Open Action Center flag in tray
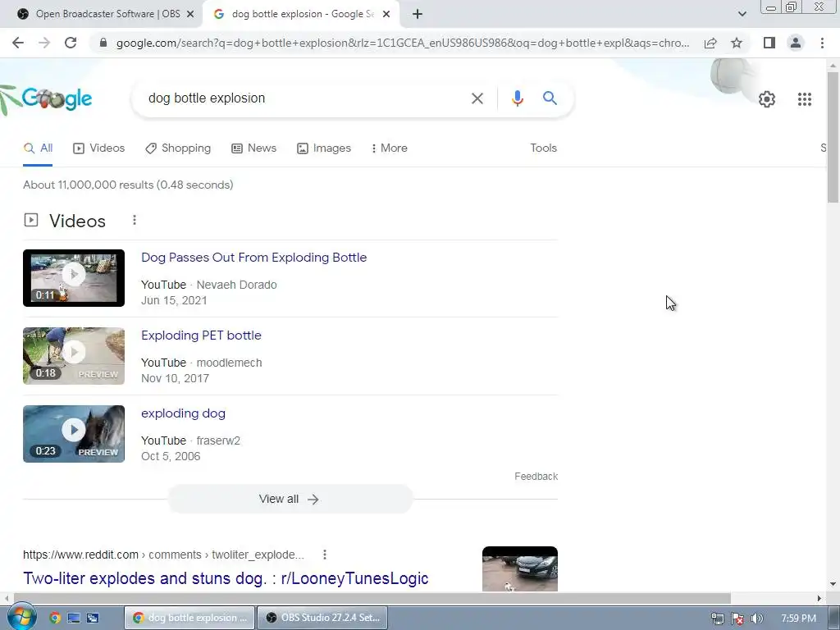 (x=737, y=619)
